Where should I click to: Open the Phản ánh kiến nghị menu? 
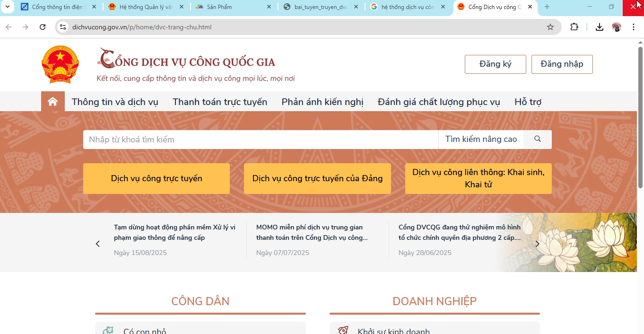[322, 102]
